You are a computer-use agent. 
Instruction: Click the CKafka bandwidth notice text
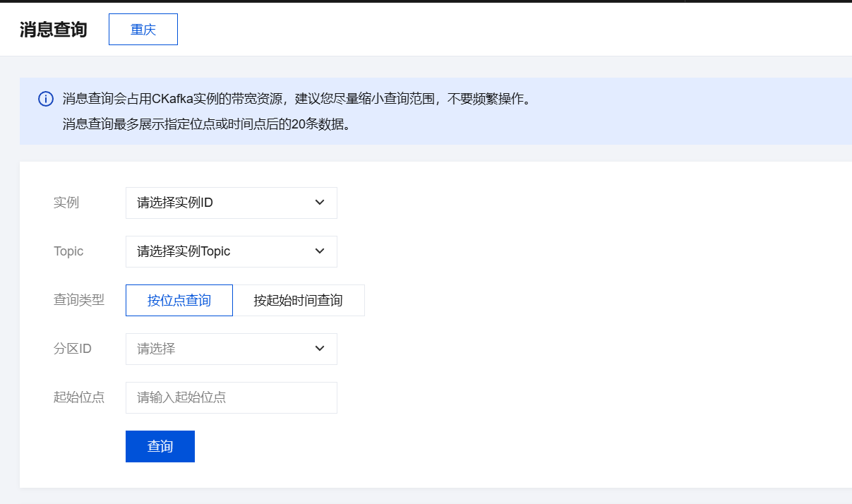pos(296,99)
